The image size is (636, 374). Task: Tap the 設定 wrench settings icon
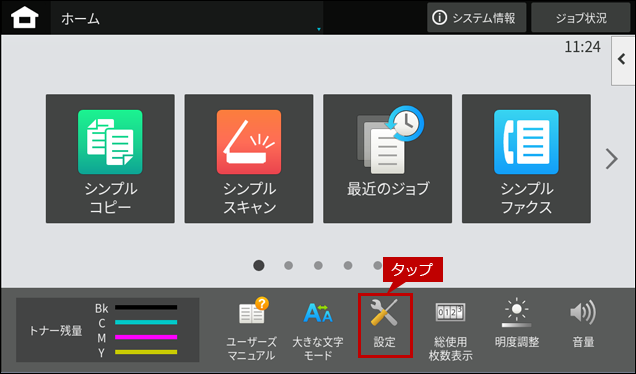coord(385,325)
